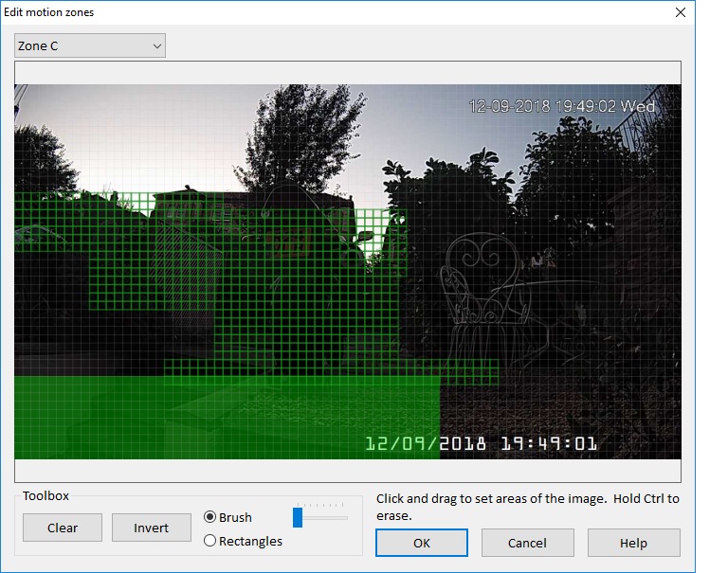Close the Edit motion zones dialog
728x573 pixels.
tap(681, 12)
